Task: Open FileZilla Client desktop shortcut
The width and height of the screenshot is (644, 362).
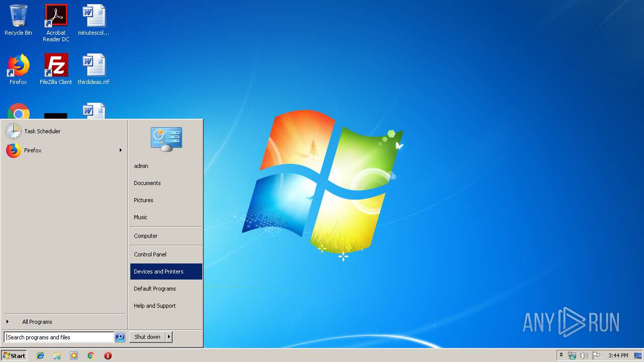Action: (x=56, y=69)
